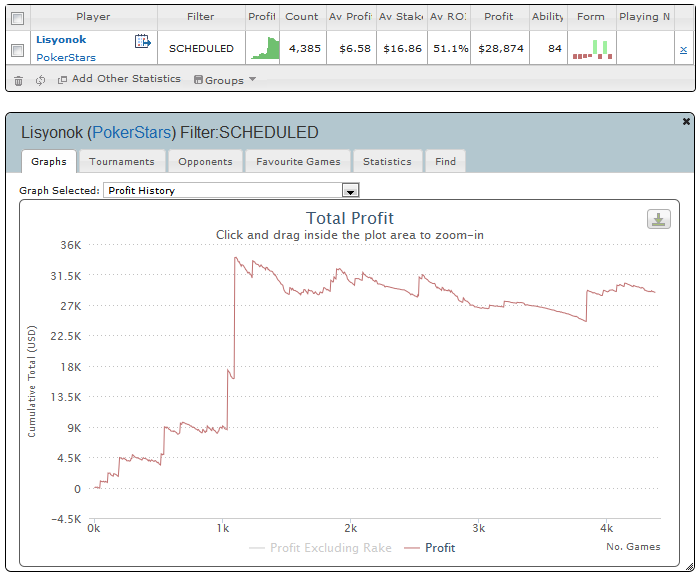Viewport: 699px width, 578px height.
Task: Click PokerStars link in panel title
Action: point(132,132)
